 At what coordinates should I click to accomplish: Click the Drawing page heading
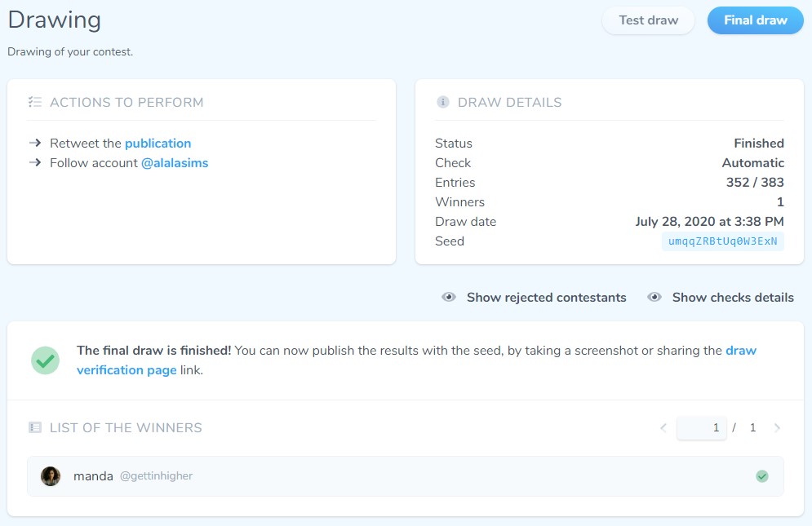55,20
